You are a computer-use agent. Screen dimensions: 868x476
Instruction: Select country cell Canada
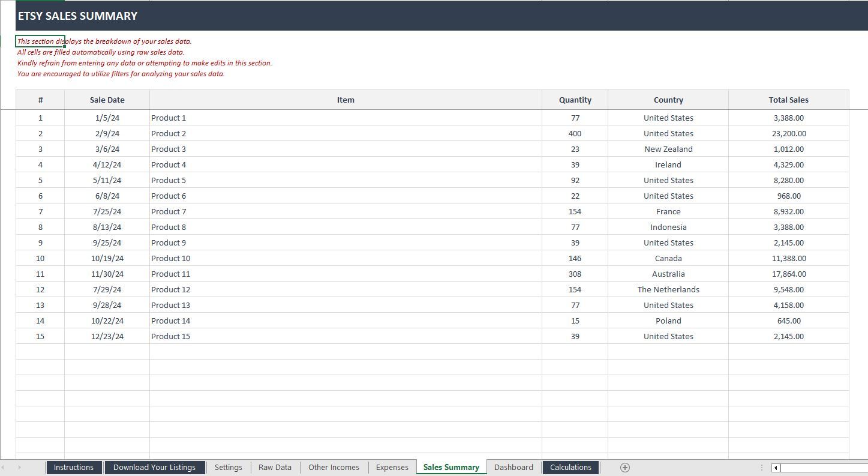tap(668, 259)
